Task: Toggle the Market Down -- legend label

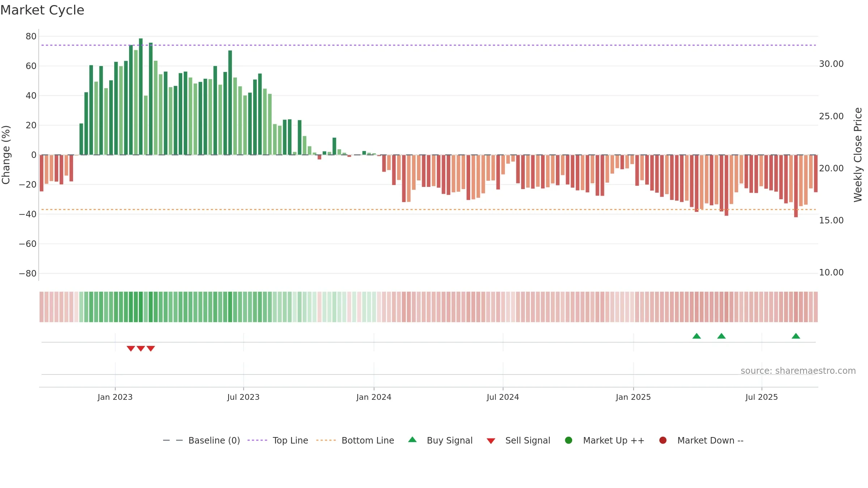Action: 710,440
